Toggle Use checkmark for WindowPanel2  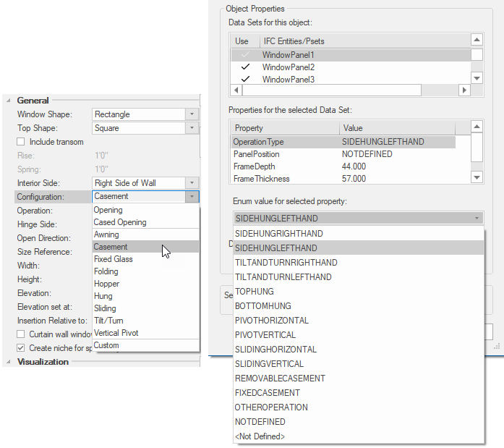click(245, 67)
